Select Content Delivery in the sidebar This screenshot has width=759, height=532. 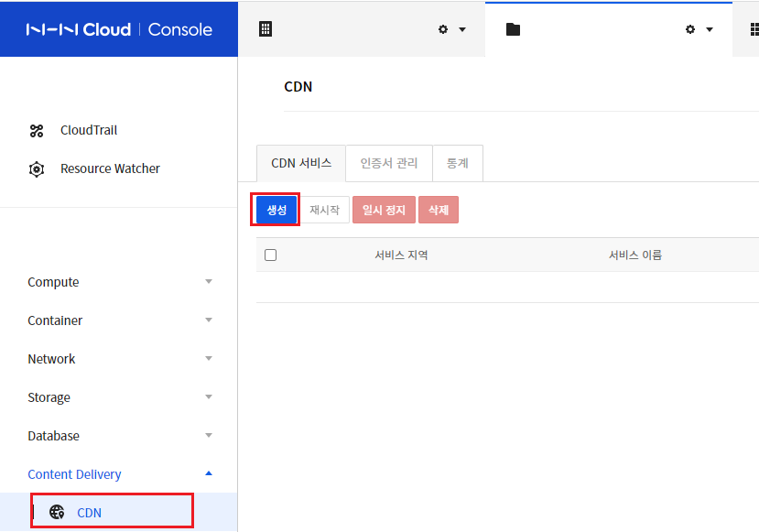pyautogui.click(x=74, y=474)
